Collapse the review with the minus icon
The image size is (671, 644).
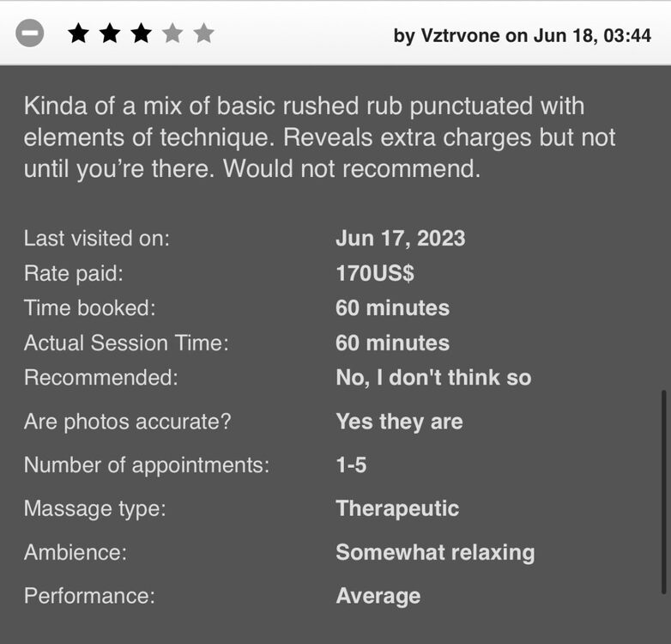point(29,34)
